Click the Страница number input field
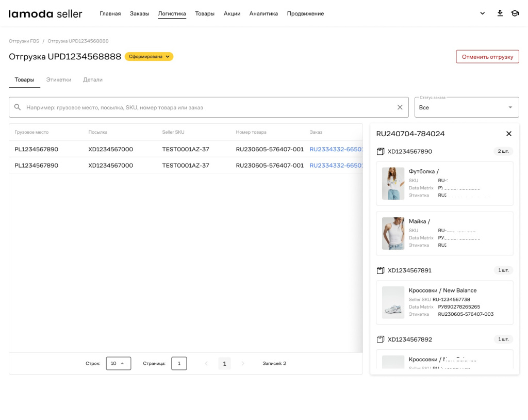528x420 pixels. click(179, 363)
